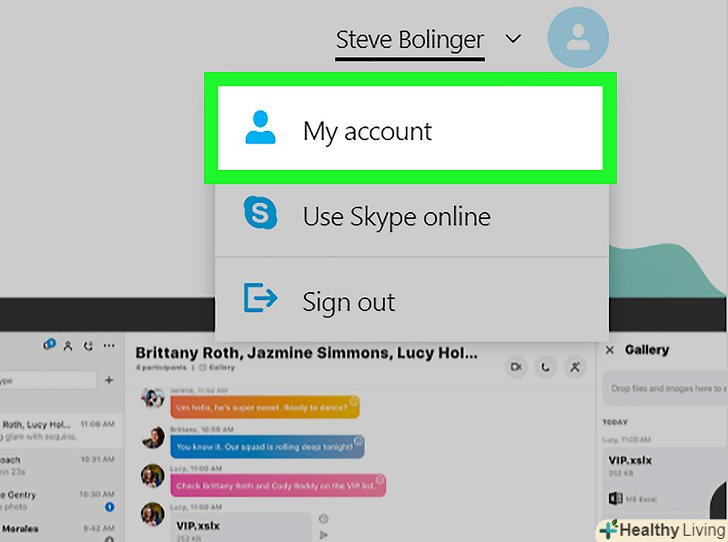Open the My account menu entry
The image size is (728, 542).
(410, 128)
